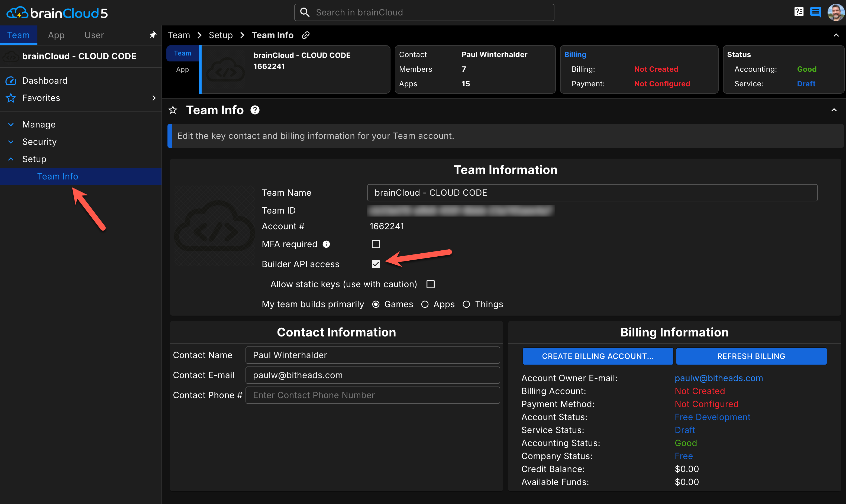The height and width of the screenshot is (504, 846).
Task: Click the REFRESH BILLING button
Action: pyautogui.click(x=751, y=356)
